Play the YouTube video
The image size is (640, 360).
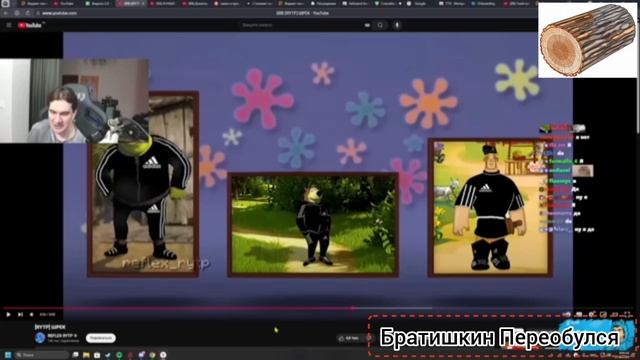(8, 315)
